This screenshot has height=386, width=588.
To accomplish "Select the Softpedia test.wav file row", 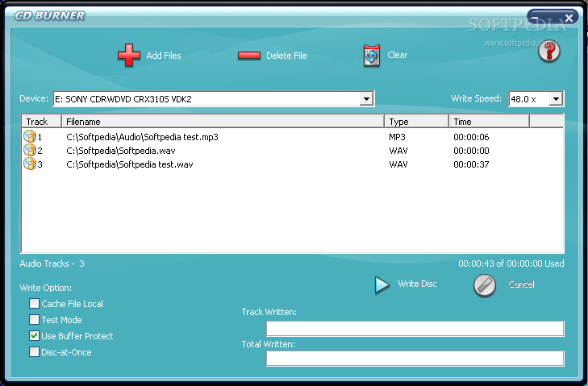I will click(x=293, y=164).
